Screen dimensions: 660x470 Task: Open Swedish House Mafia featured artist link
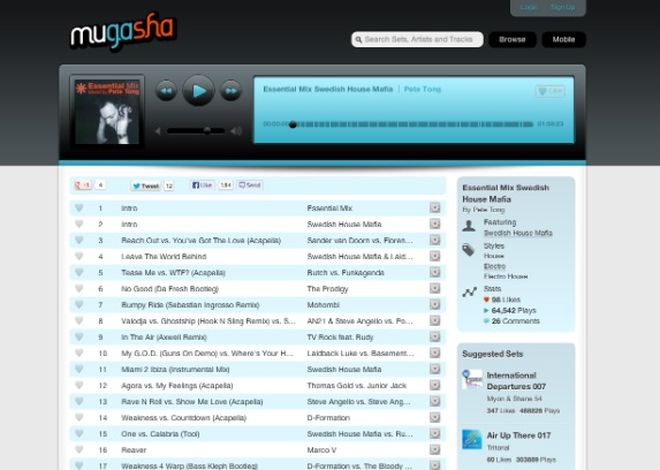(x=518, y=233)
